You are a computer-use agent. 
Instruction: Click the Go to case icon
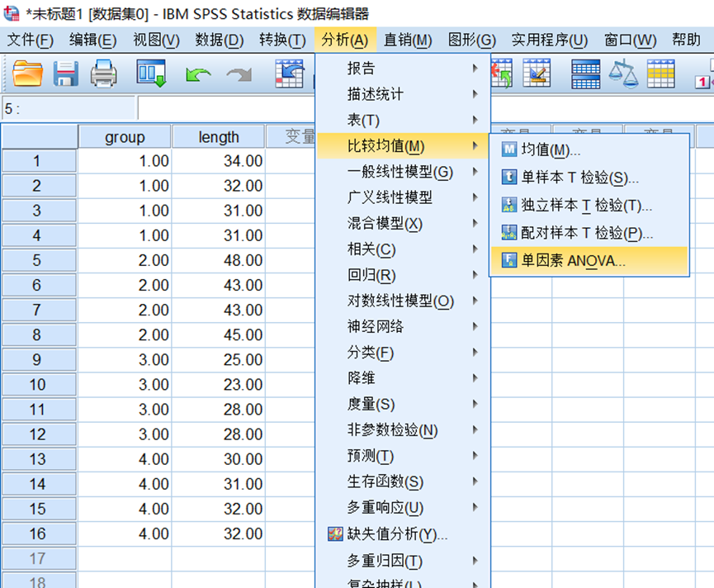coord(290,73)
